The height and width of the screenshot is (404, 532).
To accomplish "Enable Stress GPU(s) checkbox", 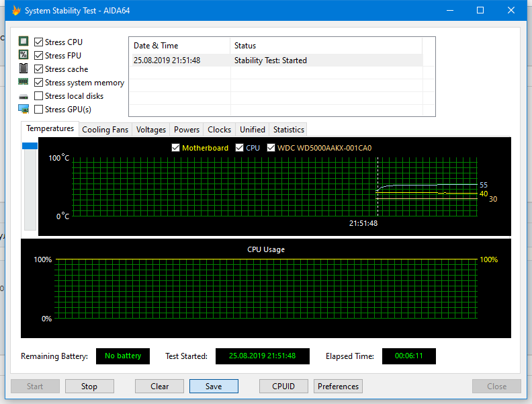I will (39, 110).
